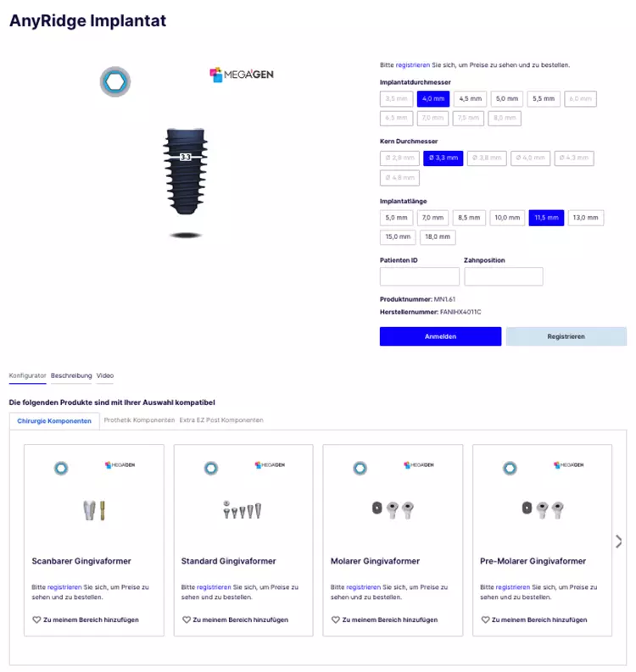Select 4,5 mm implant diameter
The image size is (636, 672).
click(x=470, y=98)
